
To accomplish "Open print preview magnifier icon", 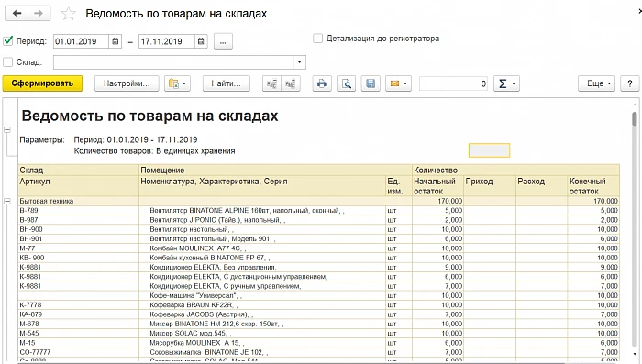I will coord(346,83).
